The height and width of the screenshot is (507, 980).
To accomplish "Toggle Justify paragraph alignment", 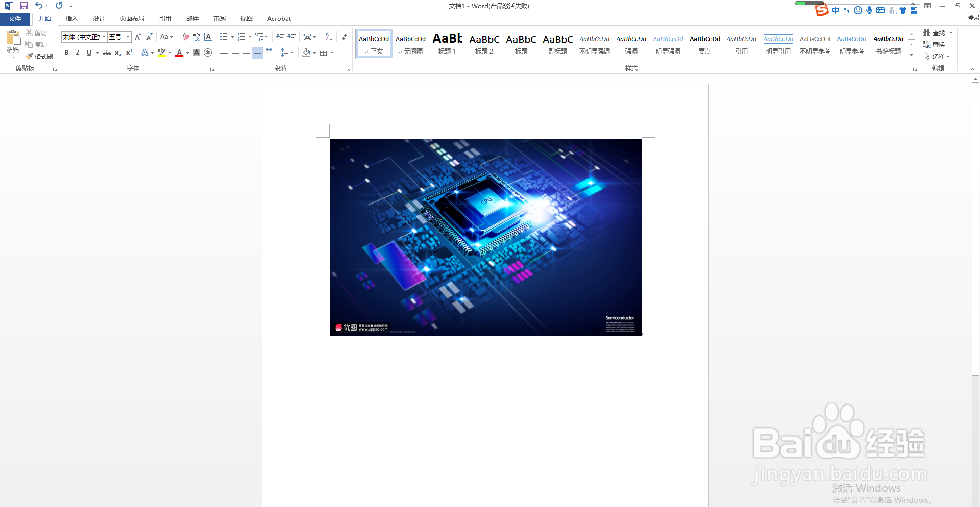I will point(258,53).
